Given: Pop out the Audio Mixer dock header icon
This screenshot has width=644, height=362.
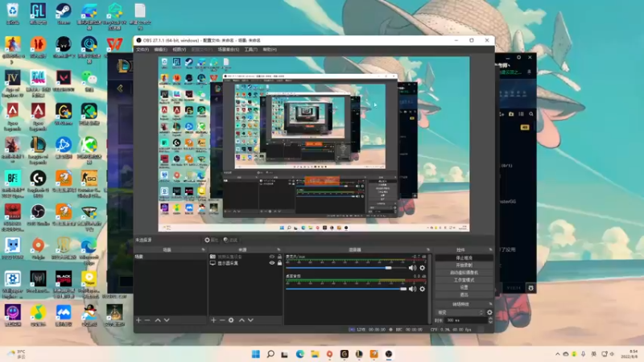Looking at the screenshot, I should [428, 249].
